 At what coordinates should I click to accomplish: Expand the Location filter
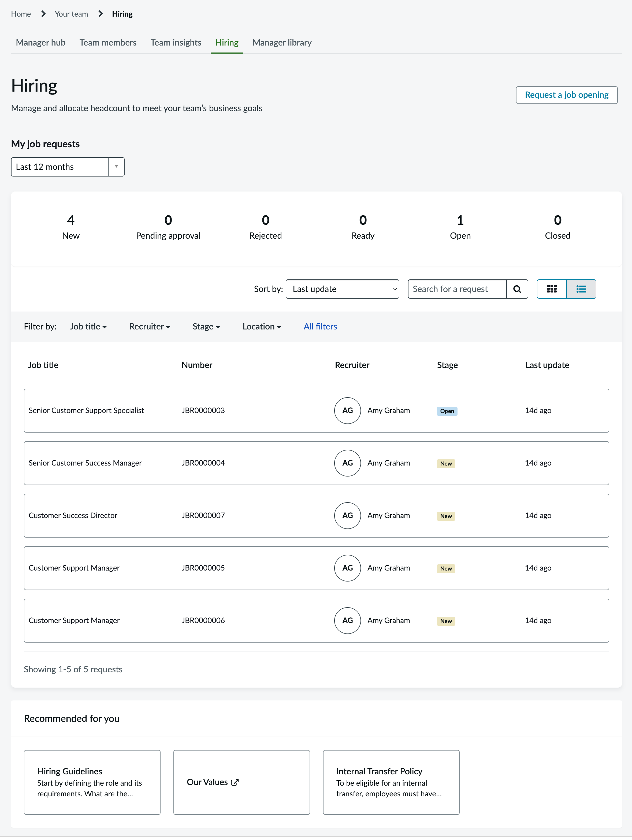(x=262, y=327)
